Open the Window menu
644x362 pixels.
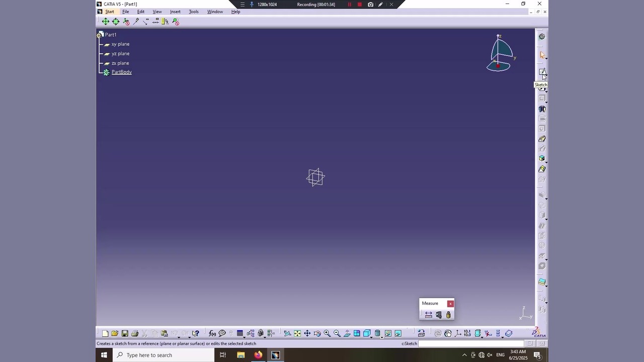coord(215,12)
